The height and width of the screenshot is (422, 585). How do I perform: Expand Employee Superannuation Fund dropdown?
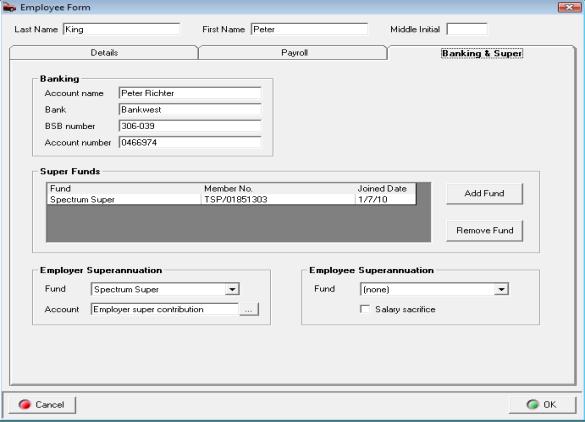pyautogui.click(x=501, y=289)
